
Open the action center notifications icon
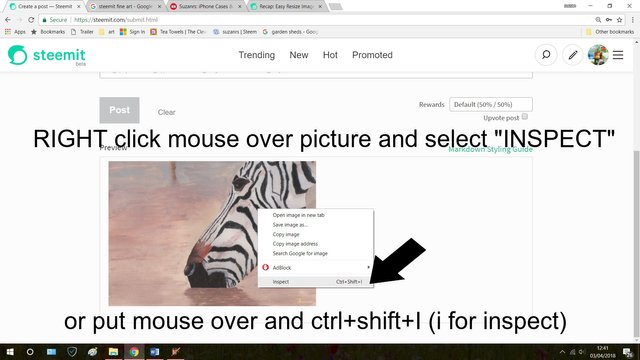628,352
